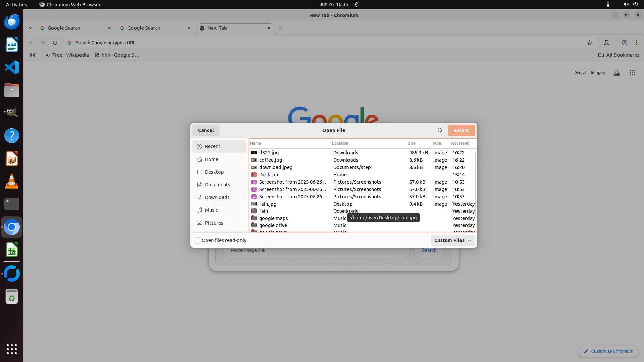Click the reload page icon
Viewport: 644px width, 362px height.
point(55,43)
